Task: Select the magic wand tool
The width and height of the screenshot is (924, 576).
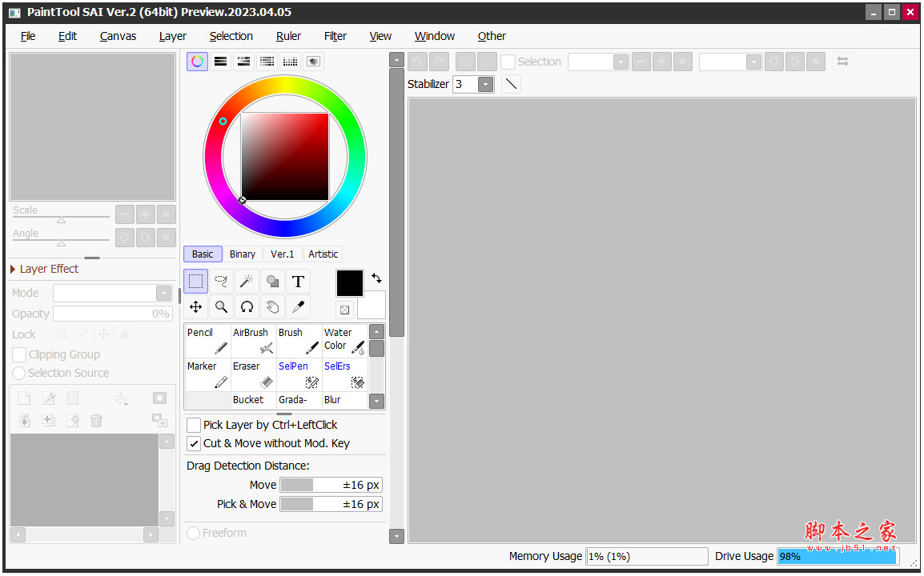Action: coord(247,282)
